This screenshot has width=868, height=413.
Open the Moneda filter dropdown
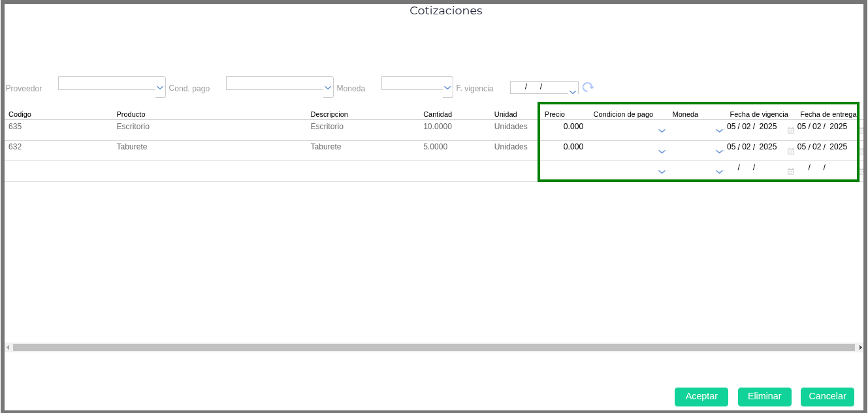click(x=447, y=87)
